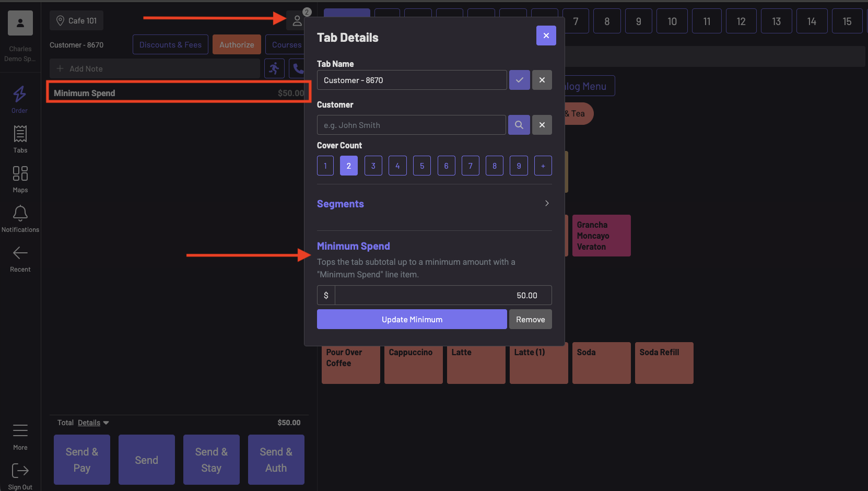868x491 pixels.
Task: Search customer with magnifier icon
Action: 519,125
